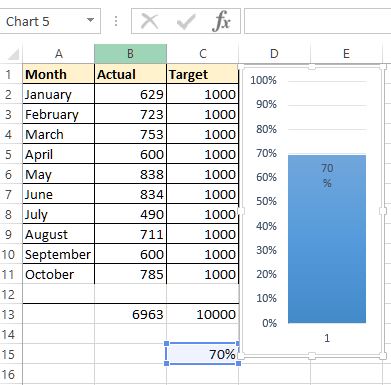Click the cell with value 723
391x385 pixels.
130,114
